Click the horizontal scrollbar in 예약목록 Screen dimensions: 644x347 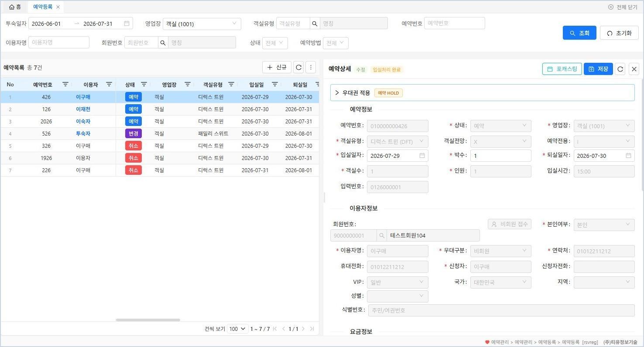pyautogui.click(x=148, y=320)
